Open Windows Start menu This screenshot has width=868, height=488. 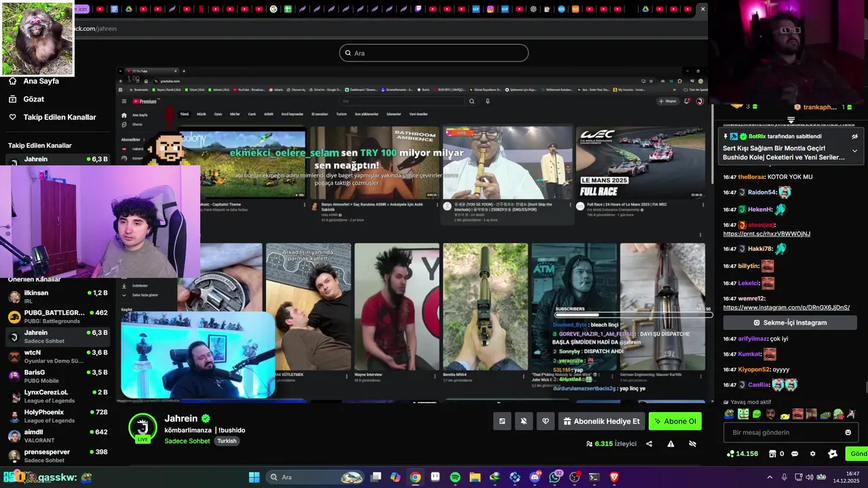point(254,477)
